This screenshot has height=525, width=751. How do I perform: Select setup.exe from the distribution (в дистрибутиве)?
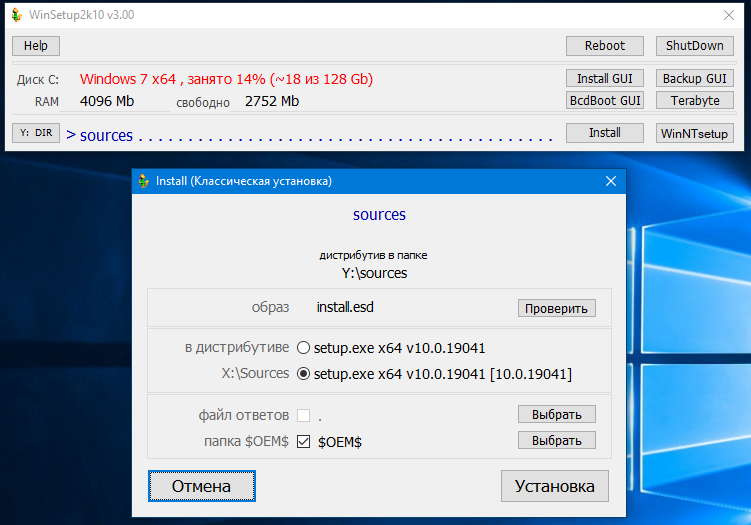pyautogui.click(x=303, y=348)
